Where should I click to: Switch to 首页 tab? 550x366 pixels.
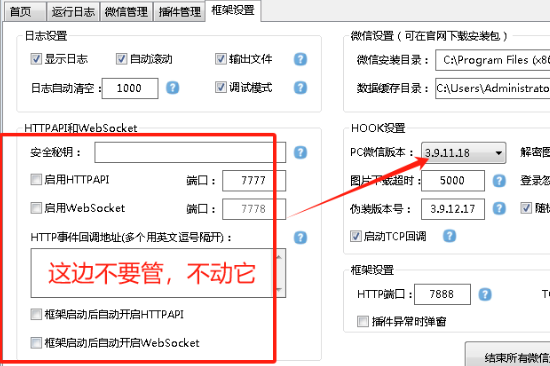(x=25, y=12)
